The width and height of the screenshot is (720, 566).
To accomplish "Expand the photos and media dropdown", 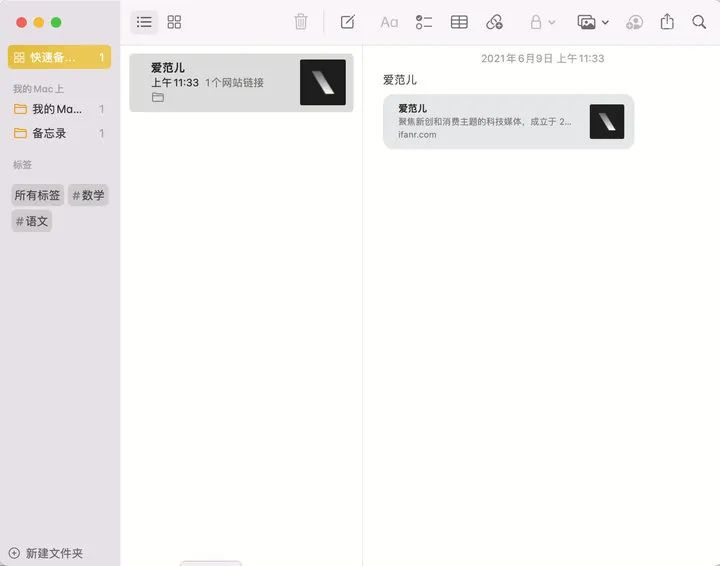I will click(592, 22).
